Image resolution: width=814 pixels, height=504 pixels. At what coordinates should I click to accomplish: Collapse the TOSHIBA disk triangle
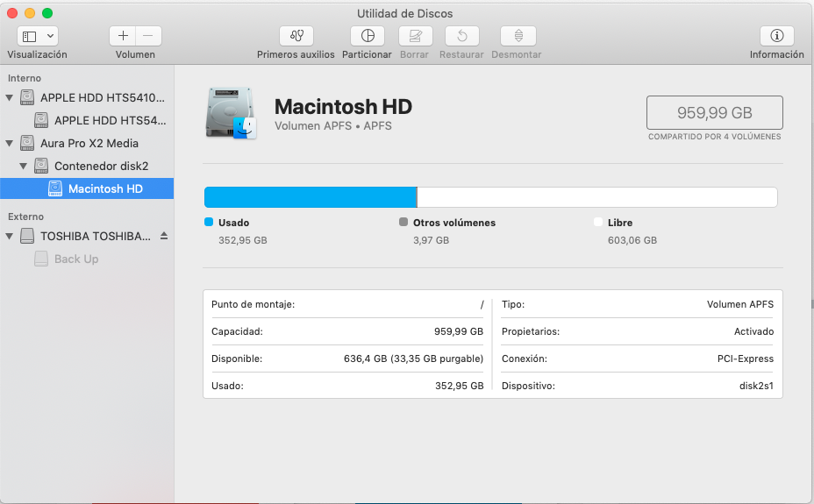pyautogui.click(x=10, y=236)
